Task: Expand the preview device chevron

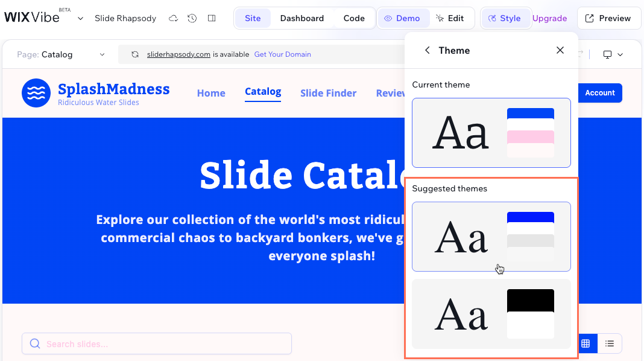Action: coord(620,54)
